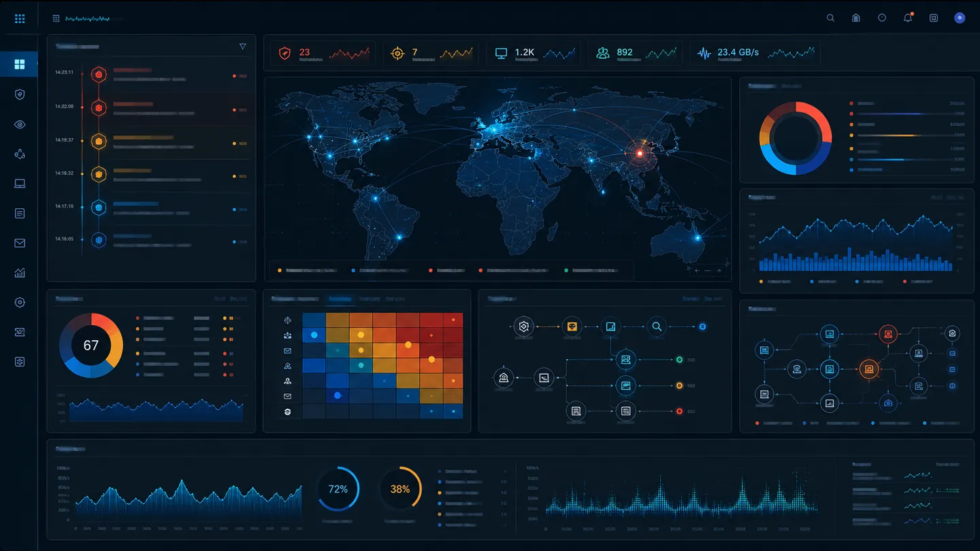The width and height of the screenshot is (980, 551).
Task: Click the glowing node on Australia
Action: pyautogui.click(x=698, y=237)
